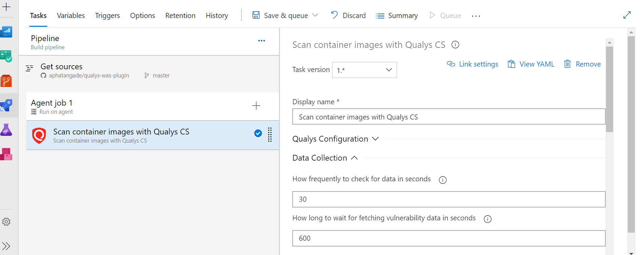Image resolution: width=644 pixels, height=255 pixels.
Task: Switch to the Variables tab
Action: pos(71,16)
